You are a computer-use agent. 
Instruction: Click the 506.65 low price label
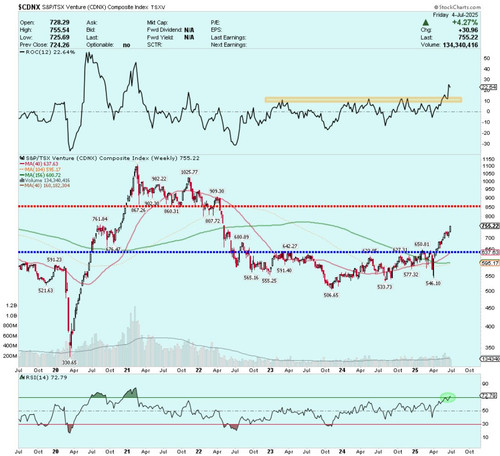(x=331, y=295)
